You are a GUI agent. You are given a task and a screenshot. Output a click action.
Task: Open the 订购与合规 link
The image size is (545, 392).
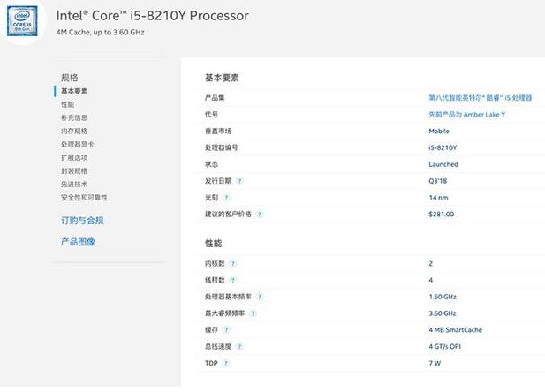(82, 221)
